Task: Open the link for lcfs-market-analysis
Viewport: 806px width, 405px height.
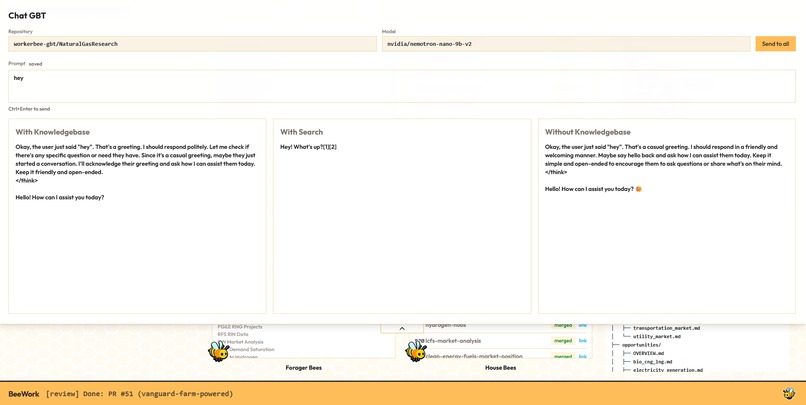Action: (x=582, y=341)
